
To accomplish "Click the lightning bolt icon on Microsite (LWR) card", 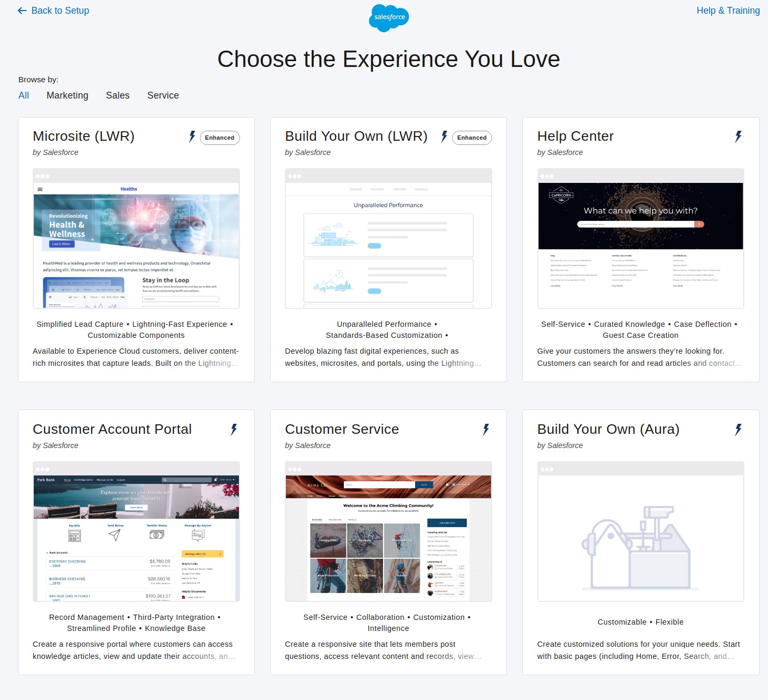I will tap(192, 138).
